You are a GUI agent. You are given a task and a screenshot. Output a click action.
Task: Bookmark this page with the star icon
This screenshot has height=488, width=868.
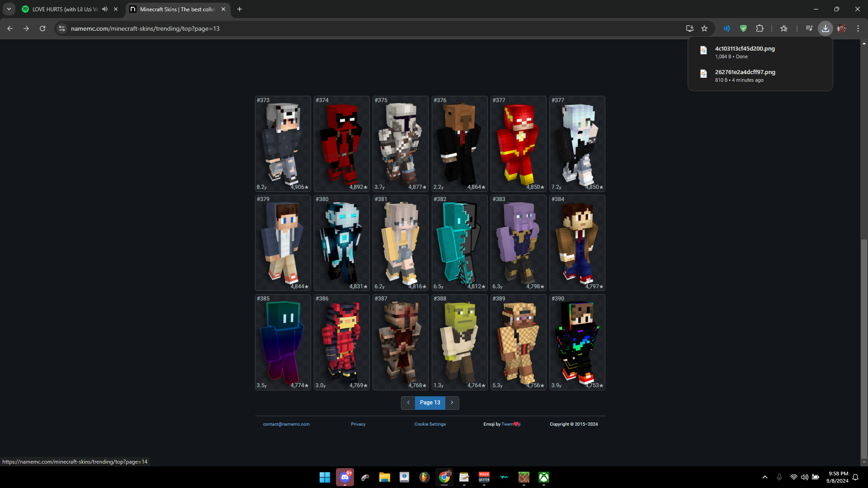tap(704, 28)
